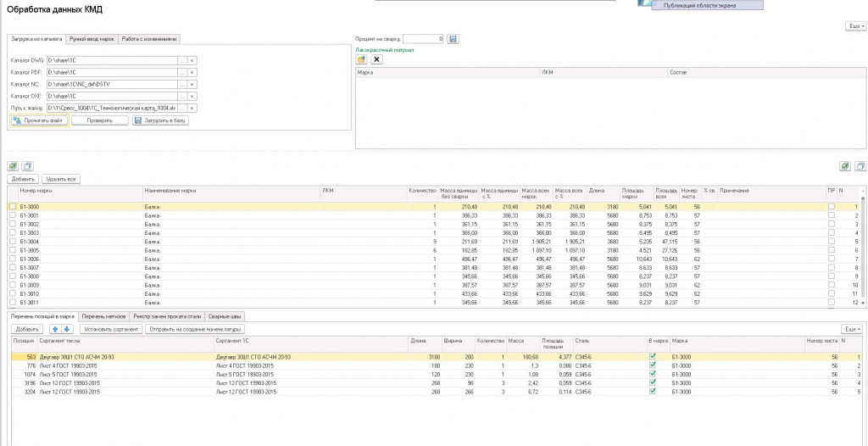The width and height of the screenshot is (868, 446).
Task: Browse for the Каталог NC folder via ellipsis
Action: pos(182,84)
